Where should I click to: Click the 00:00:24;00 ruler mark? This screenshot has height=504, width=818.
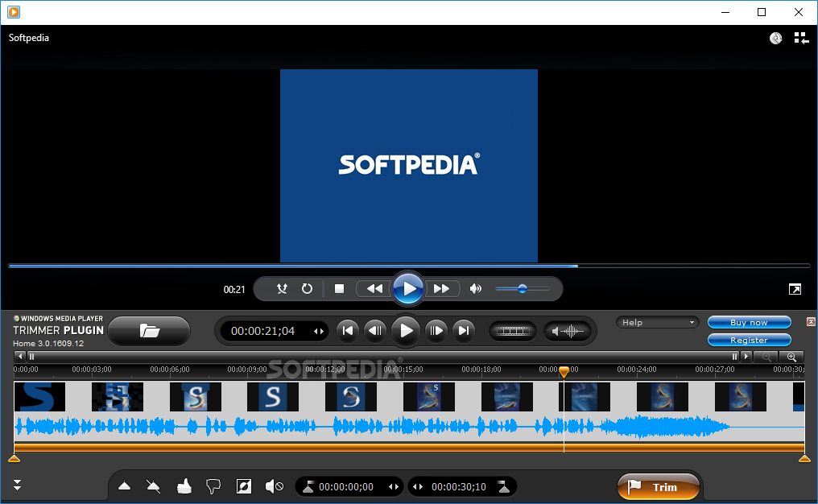tap(637, 370)
